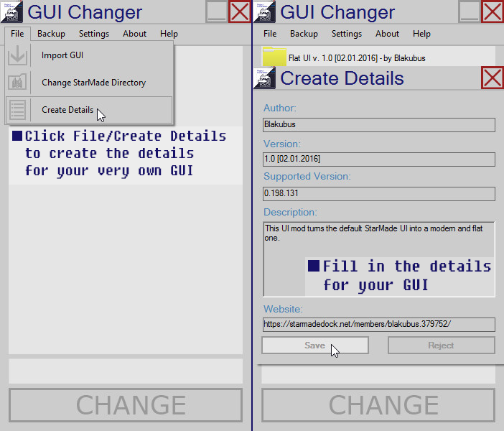
Task: Select Flat UI v. 1.0 list entry
Action: tap(378, 57)
